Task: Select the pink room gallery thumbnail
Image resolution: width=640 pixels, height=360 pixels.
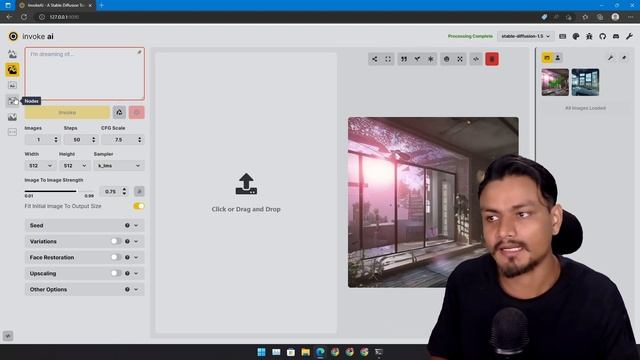Action: 555,82
